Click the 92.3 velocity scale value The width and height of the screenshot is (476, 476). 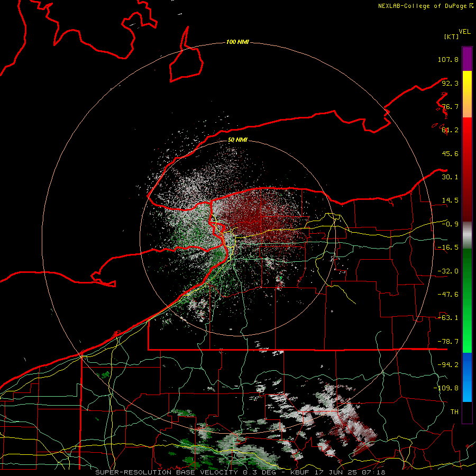tap(450, 83)
